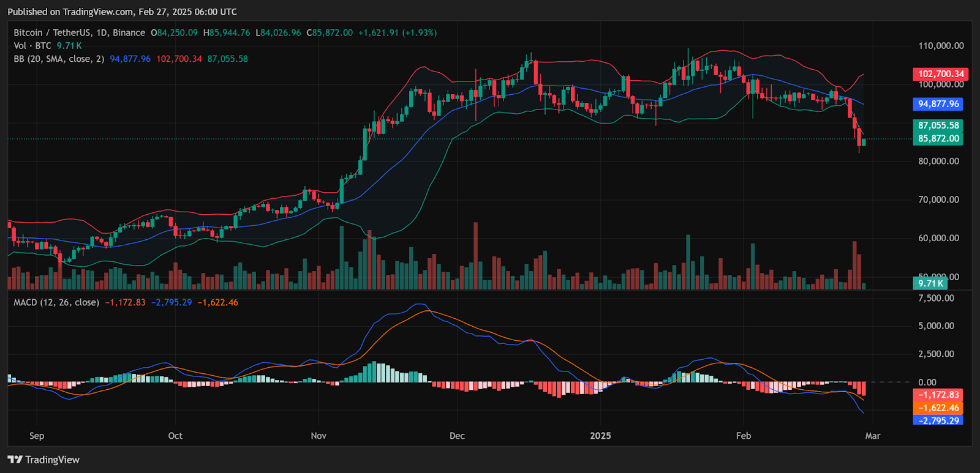The width and height of the screenshot is (980, 473).
Task: Click the green 87,055.58 lower band tag
Action: coord(938,125)
